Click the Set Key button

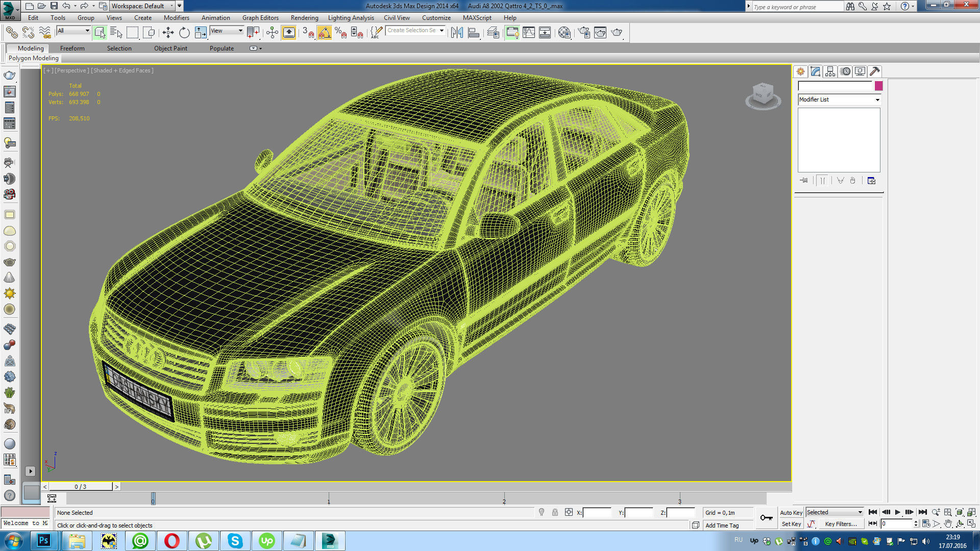pos(791,524)
